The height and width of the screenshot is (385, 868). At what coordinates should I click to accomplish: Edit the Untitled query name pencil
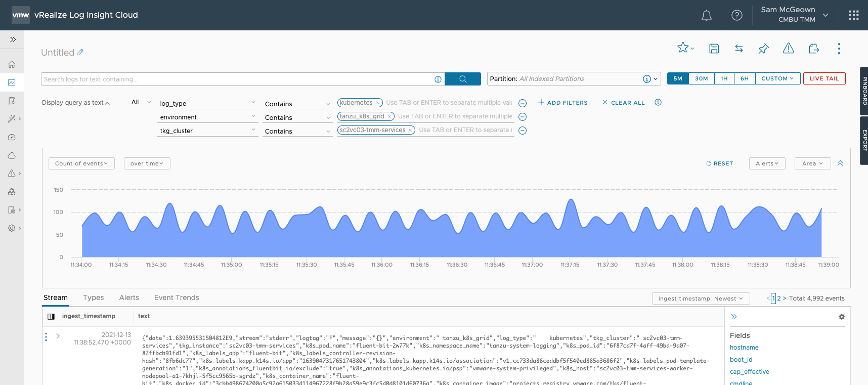(80, 52)
